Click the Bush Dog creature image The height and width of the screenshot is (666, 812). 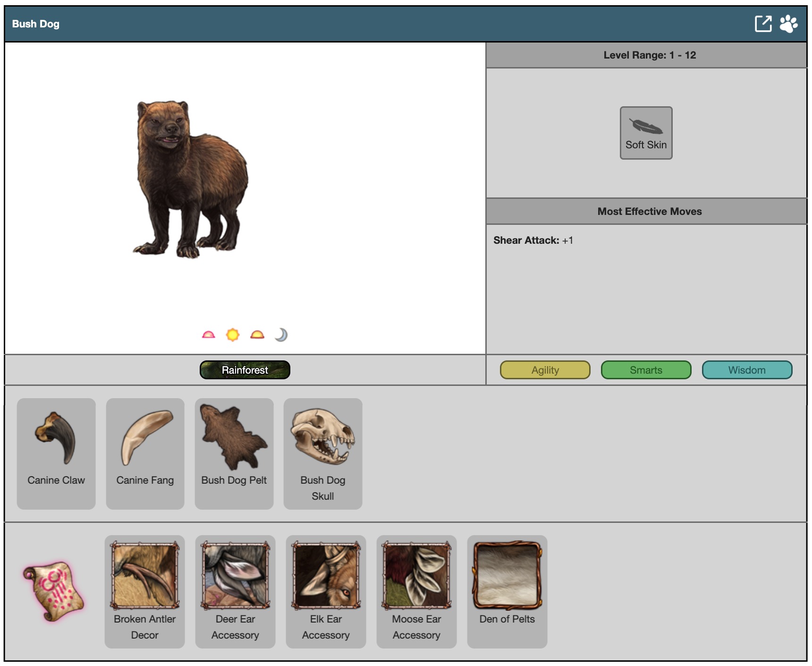pos(190,179)
